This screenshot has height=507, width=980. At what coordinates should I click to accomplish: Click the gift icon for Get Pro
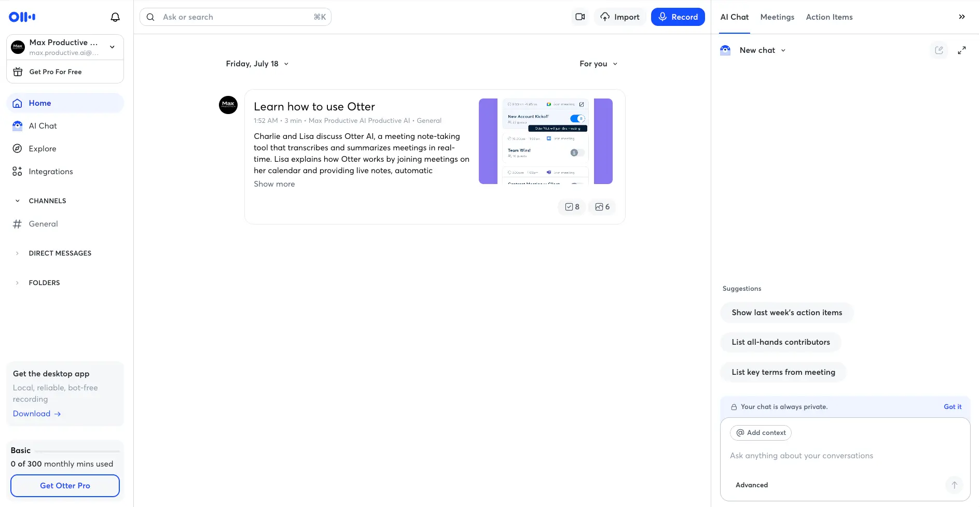(x=18, y=72)
